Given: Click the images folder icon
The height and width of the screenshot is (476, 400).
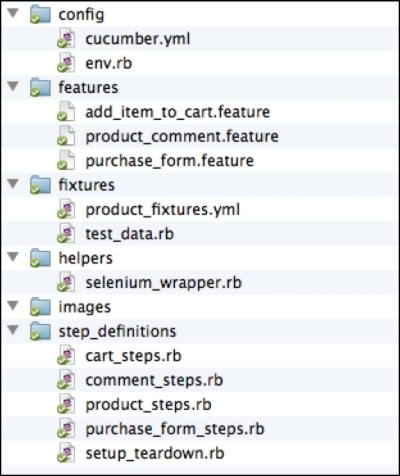Looking at the screenshot, I should point(40,307).
